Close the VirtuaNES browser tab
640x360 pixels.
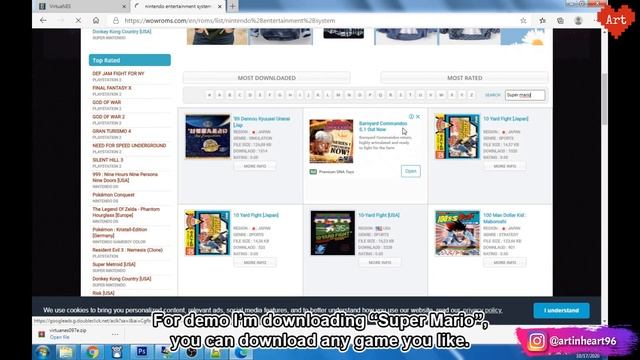124,7
